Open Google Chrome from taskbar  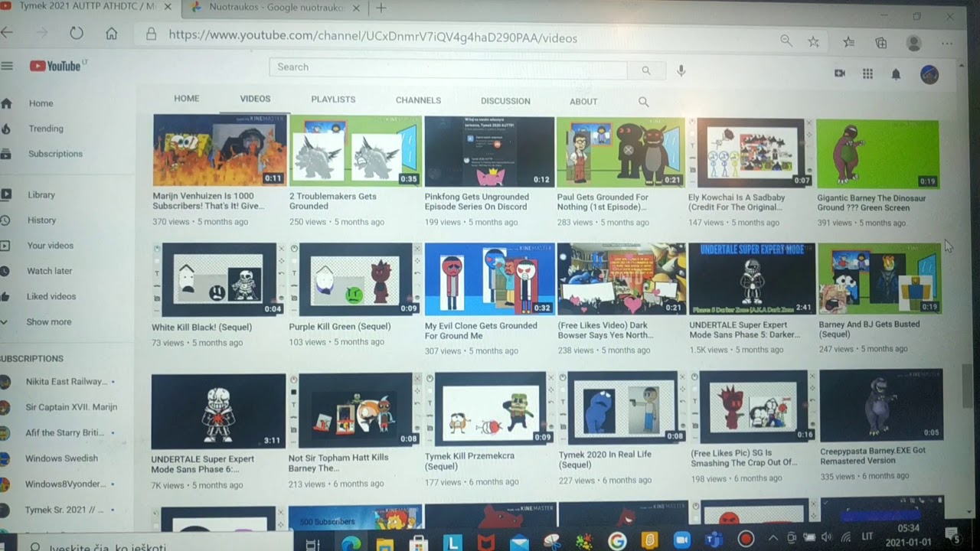[617, 541]
